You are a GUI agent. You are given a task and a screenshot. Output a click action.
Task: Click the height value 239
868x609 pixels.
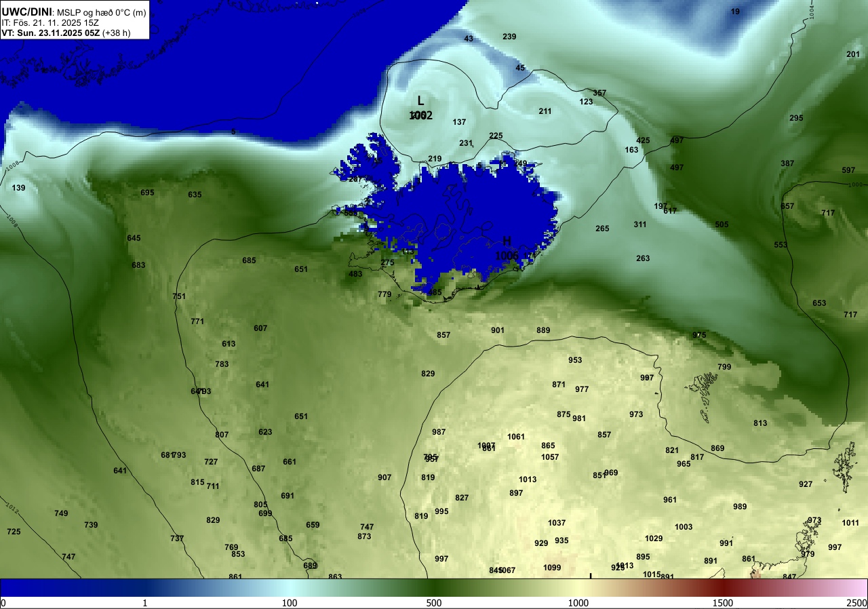coord(509,37)
